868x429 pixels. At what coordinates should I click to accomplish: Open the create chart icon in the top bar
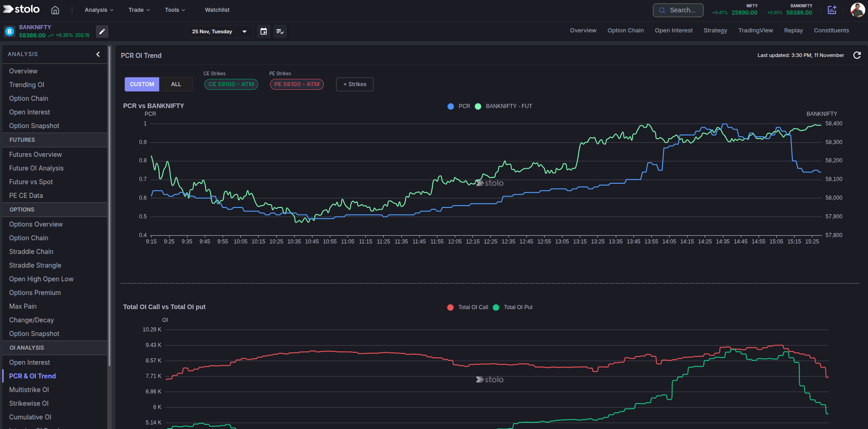[832, 10]
